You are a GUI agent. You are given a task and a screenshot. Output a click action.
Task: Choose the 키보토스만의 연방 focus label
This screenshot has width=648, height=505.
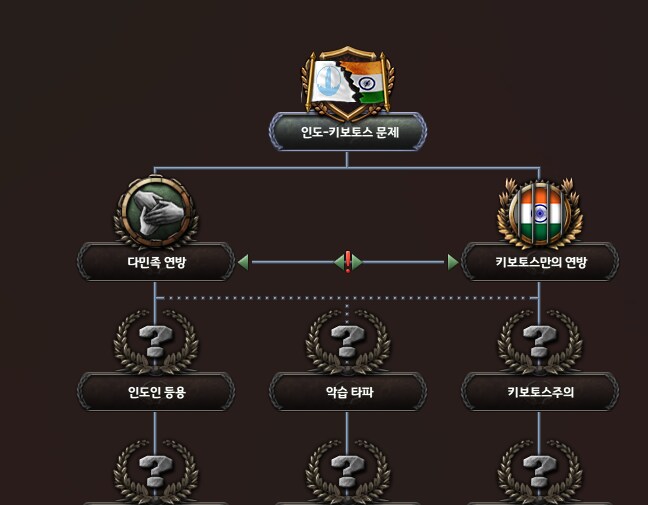tap(540, 262)
